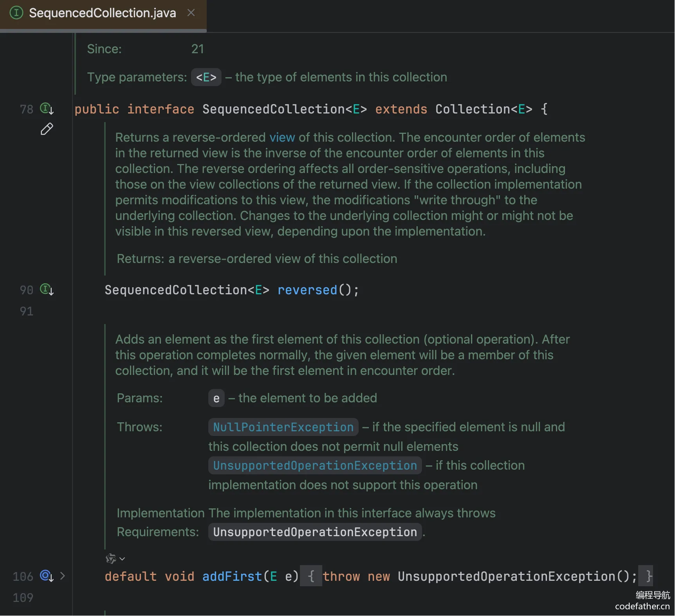This screenshot has height=616, width=675.
Task: Click the overridden gutter icon on line 106
Action: click(x=47, y=576)
